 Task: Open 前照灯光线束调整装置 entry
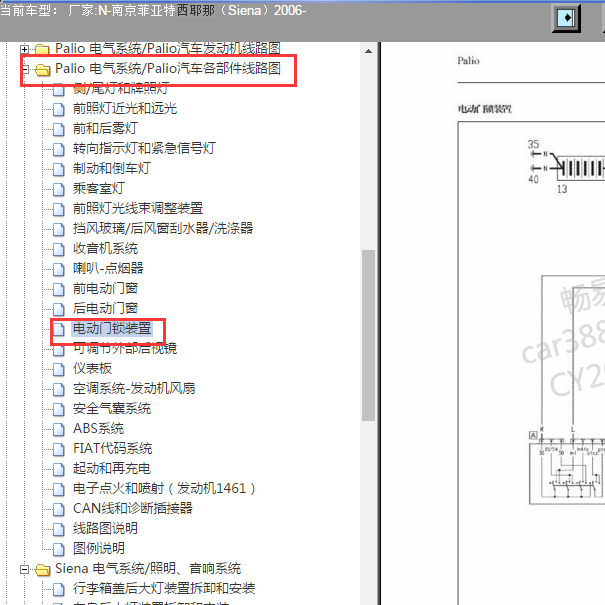click(x=138, y=209)
